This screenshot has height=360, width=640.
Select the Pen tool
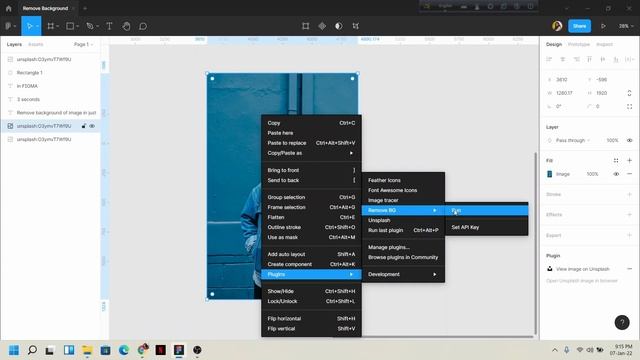click(x=90, y=26)
